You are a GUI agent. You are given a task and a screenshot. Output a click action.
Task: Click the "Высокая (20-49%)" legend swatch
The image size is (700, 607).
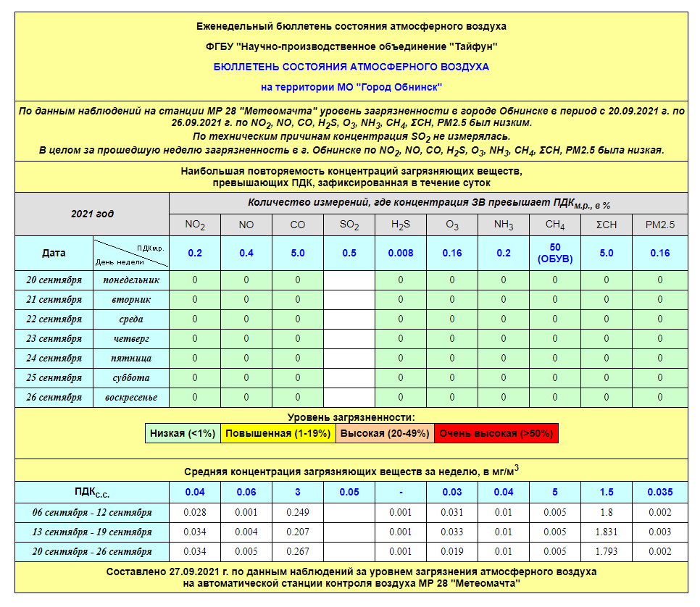(384, 434)
